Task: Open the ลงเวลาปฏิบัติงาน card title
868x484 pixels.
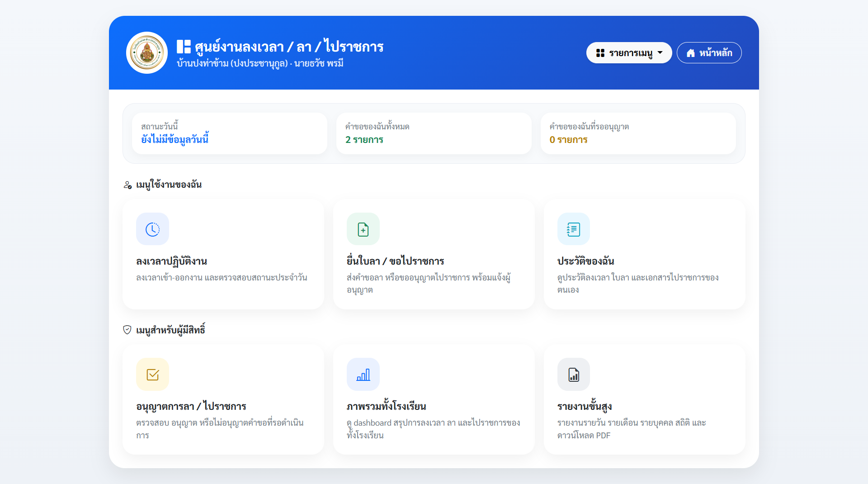Action: [x=171, y=261]
